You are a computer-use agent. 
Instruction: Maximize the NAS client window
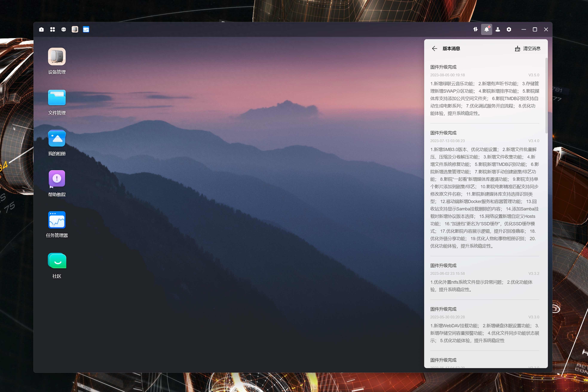coord(535,29)
